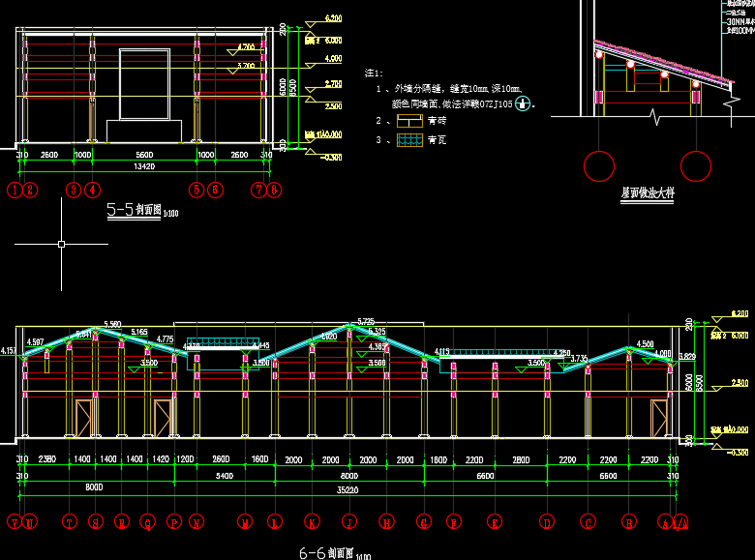Image resolution: width=755 pixels, height=560 pixels.
Task: Select roof elevation label 4.775
Action: (x=165, y=339)
